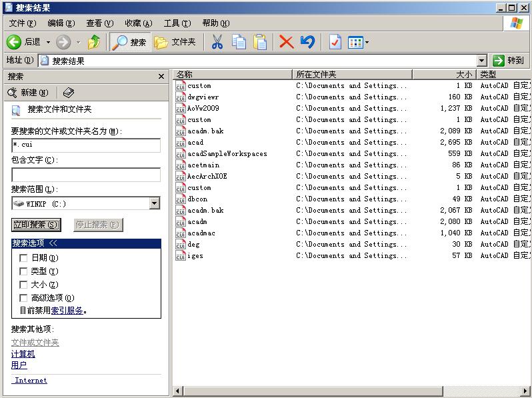Click horizontal scrollbar right arrow
This screenshot has width=532, height=398.
click(526, 391)
